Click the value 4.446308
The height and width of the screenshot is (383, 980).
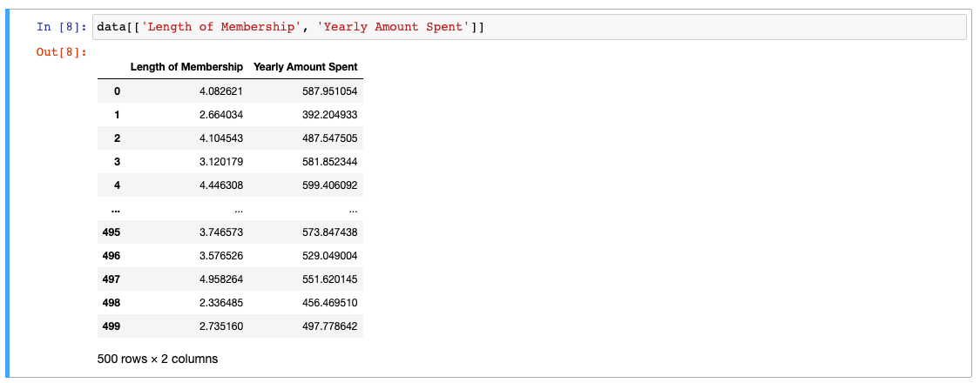(x=221, y=185)
